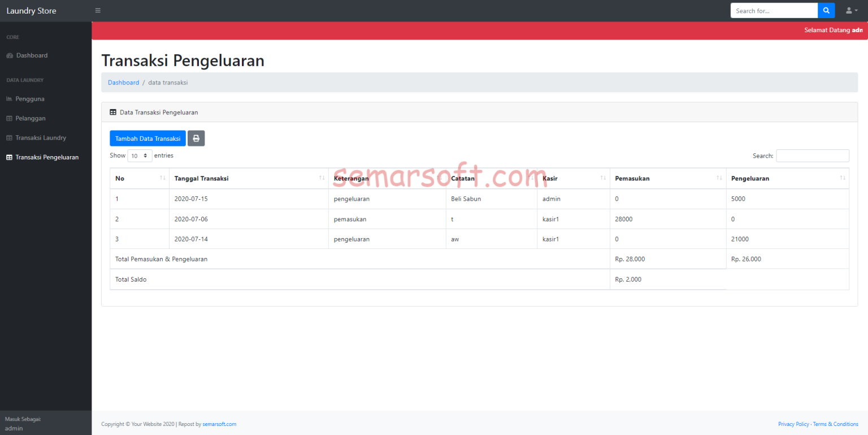Click the print icon next to Tambah Data Transaksi

point(196,138)
